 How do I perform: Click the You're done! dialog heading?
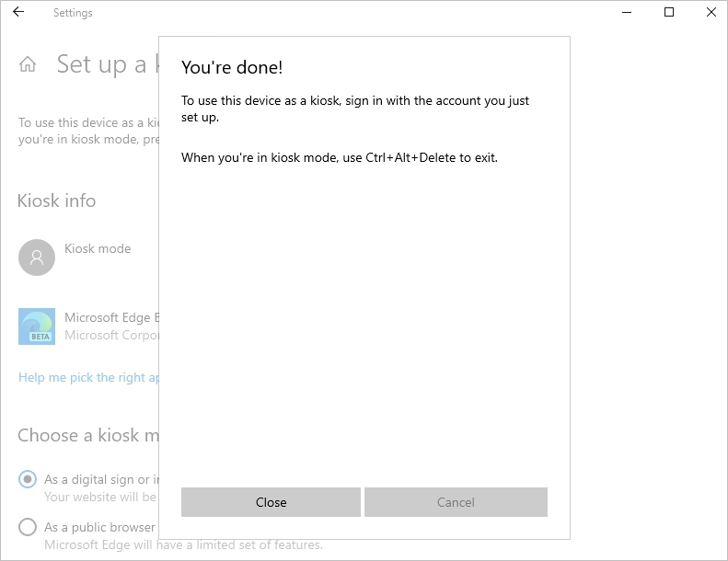pos(232,67)
